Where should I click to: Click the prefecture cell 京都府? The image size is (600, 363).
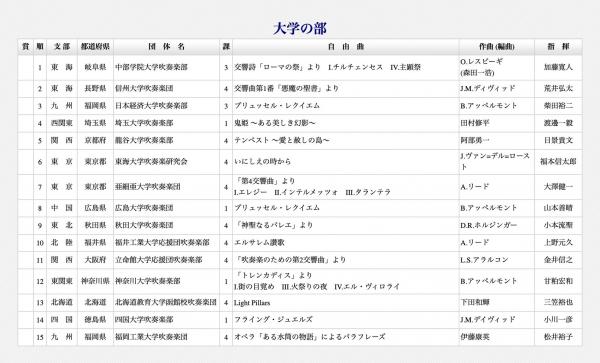tap(95, 140)
